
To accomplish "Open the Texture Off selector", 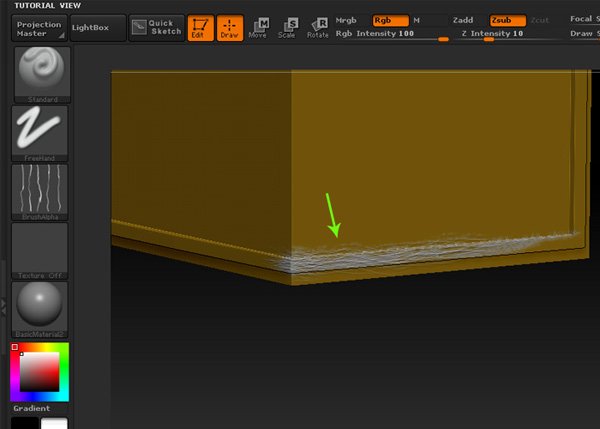I will coord(39,251).
